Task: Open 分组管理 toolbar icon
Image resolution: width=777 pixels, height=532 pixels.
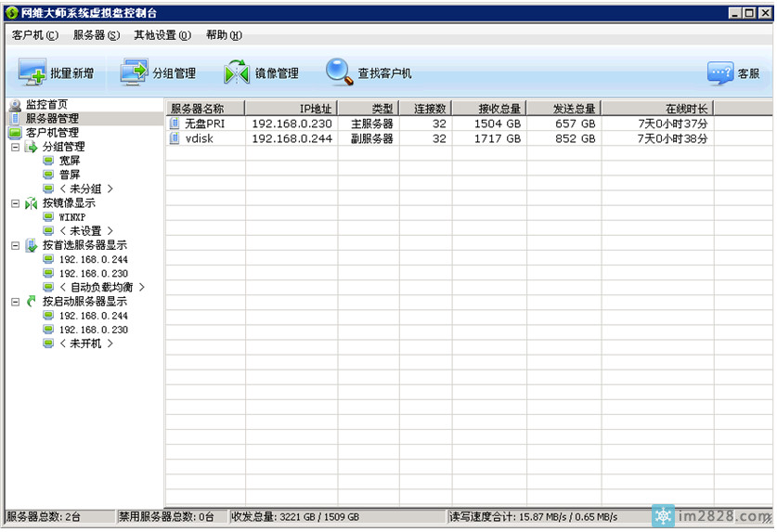Action: coord(134,72)
